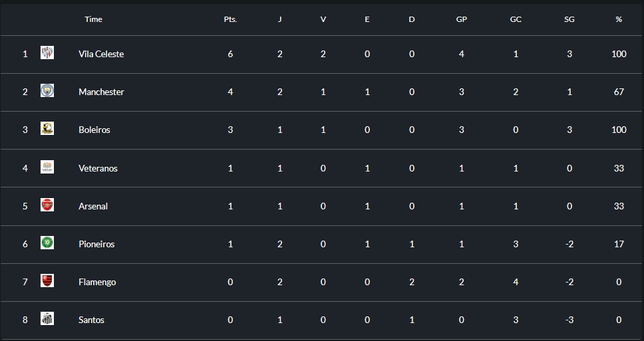Select the Pioneiros team name

tap(96, 244)
